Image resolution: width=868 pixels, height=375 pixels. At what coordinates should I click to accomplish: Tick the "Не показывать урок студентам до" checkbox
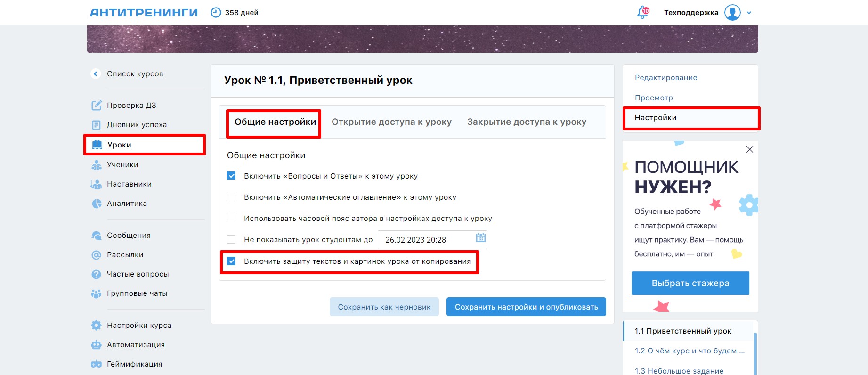click(231, 240)
